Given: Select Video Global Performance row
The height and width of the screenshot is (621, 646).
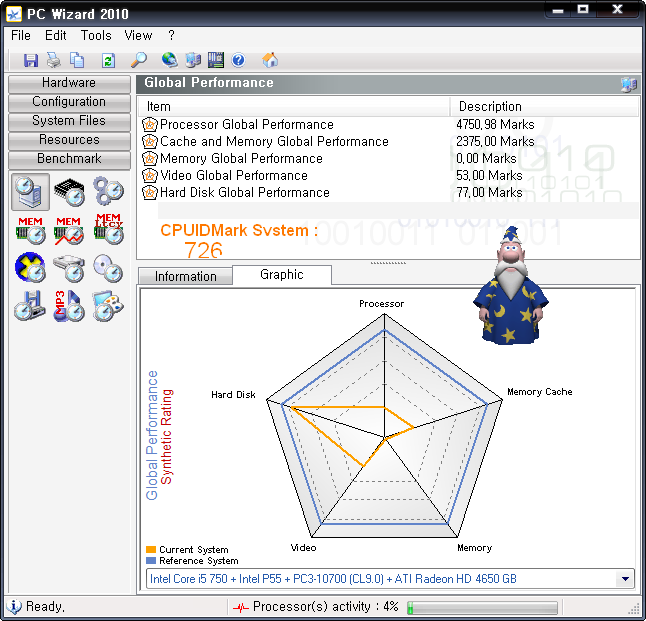Looking at the screenshot, I should click(x=388, y=176).
